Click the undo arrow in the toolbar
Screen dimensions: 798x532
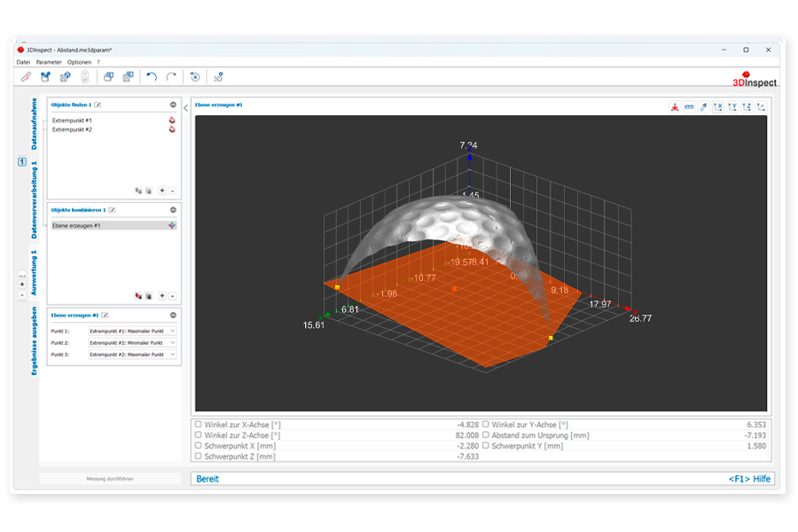[152, 77]
